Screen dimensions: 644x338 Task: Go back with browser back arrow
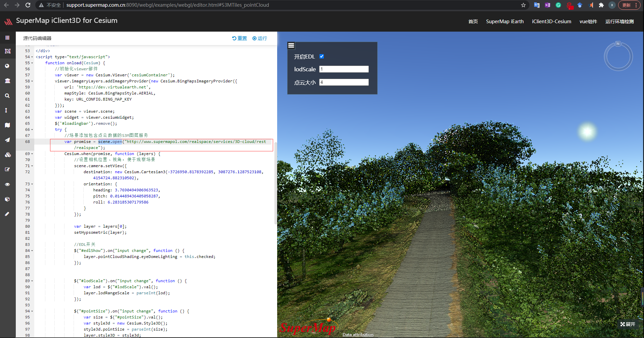coord(6,5)
